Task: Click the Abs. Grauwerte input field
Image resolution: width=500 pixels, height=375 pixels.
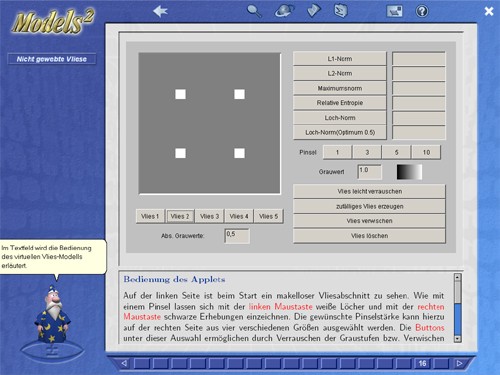Action: (237, 236)
